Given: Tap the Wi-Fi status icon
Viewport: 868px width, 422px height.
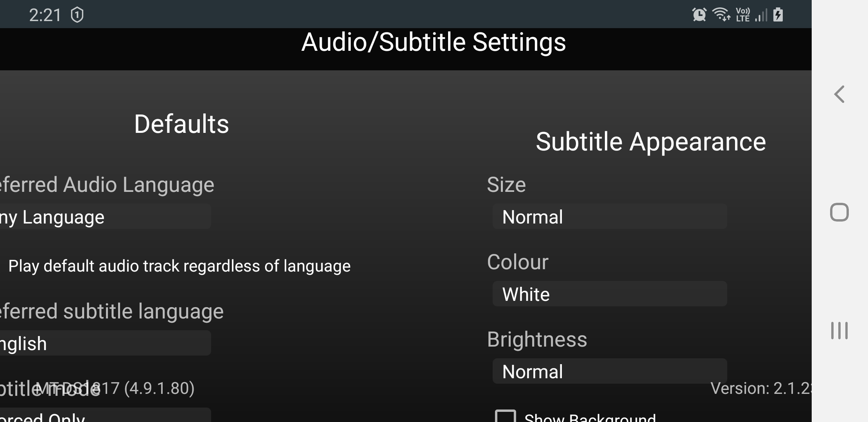Looking at the screenshot, I should click(721, 15).
